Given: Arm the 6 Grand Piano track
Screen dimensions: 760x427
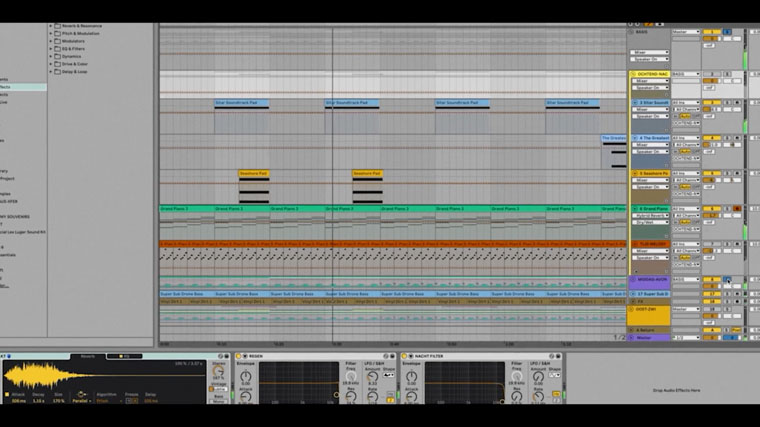Looking at the screenshot, I should (737, 209).
